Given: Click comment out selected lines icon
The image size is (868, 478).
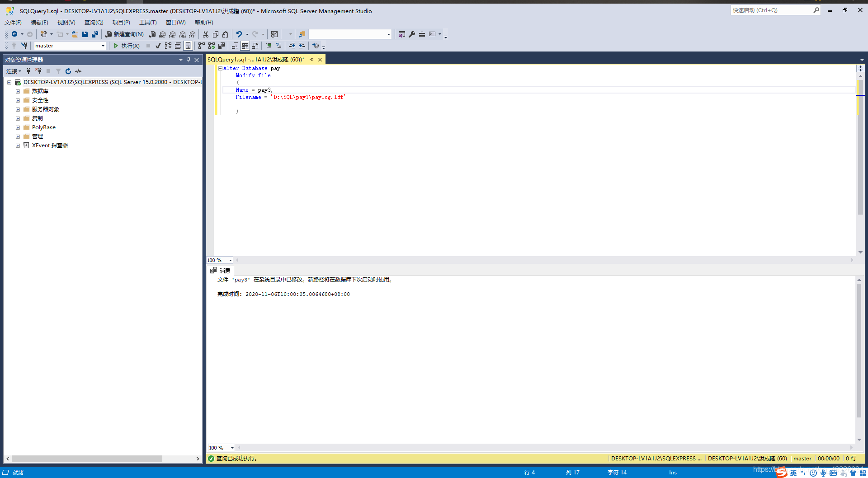Looking at the screenshot, I should (x=269, y=46).
